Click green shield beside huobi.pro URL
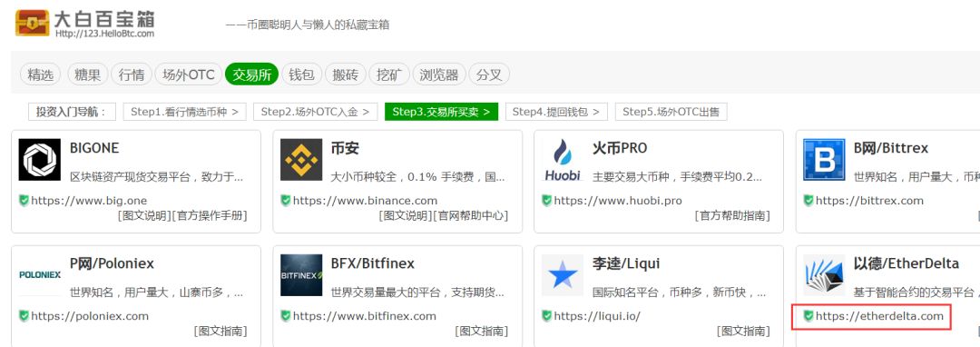This screenshot has height=347, width=980. pos(547,201)
